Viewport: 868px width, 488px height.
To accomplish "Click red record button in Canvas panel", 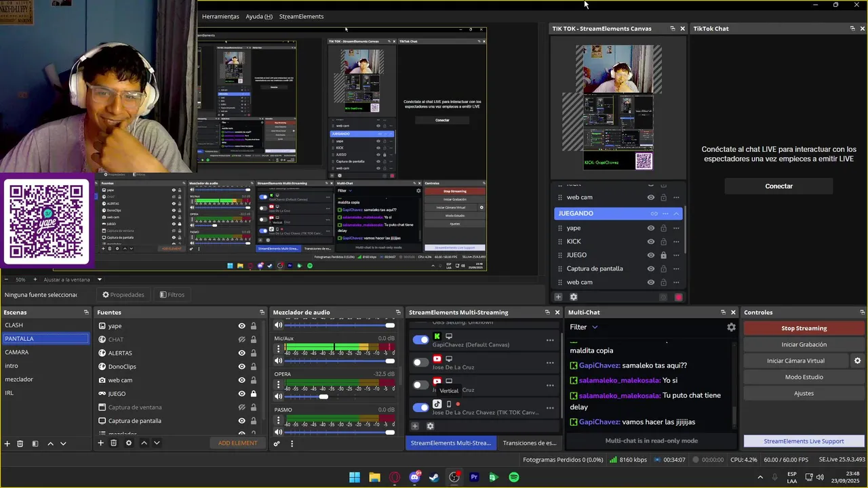I will click(678, 297).
